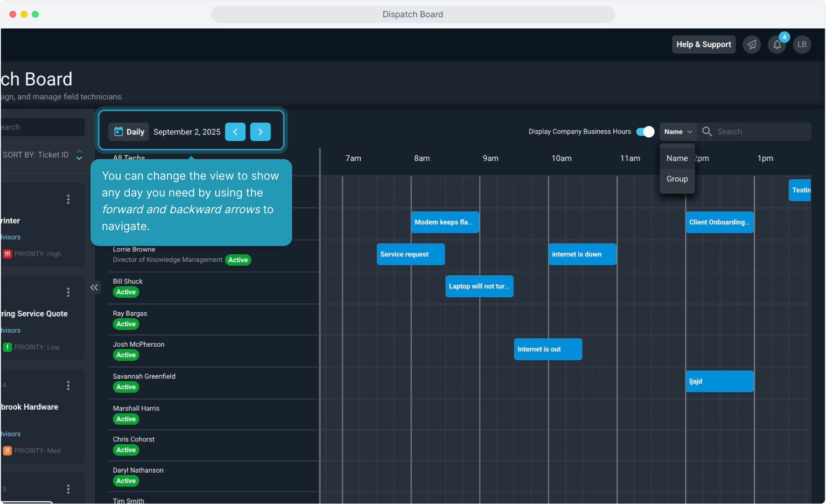This screenshot has height=504, width=826.
Task: Collapse the ticket sidebar with double chevron
Action: point(94,287)
